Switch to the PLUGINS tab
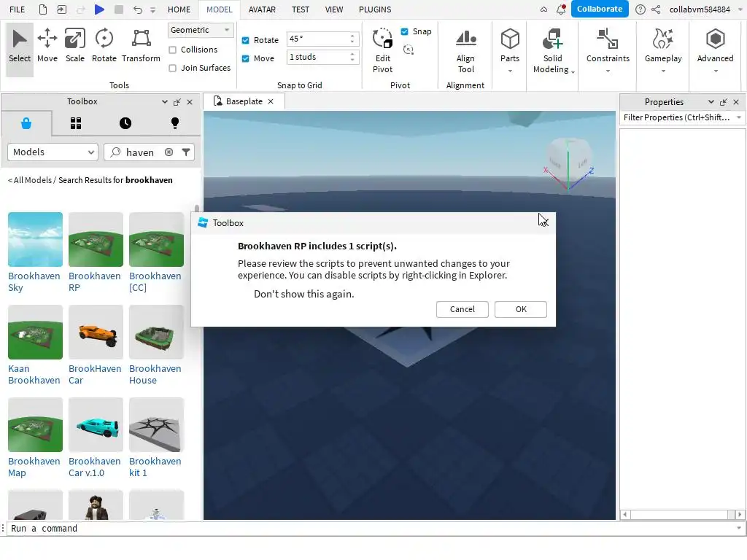The image size is (747, 560). coord(375,9)
